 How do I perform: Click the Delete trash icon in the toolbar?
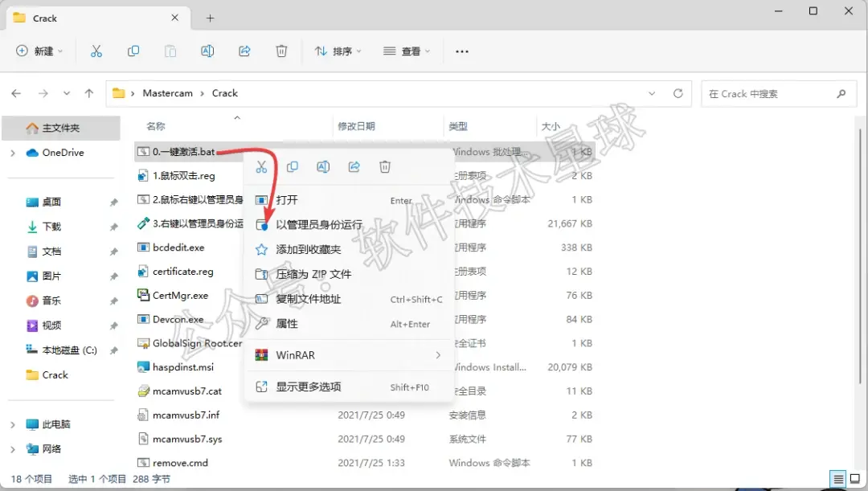281,51
